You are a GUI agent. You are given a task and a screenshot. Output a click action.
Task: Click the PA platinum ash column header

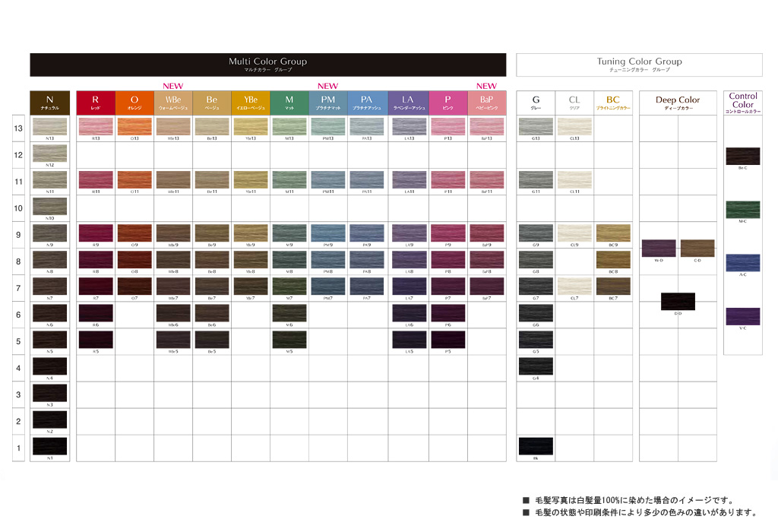coord(367,103)
